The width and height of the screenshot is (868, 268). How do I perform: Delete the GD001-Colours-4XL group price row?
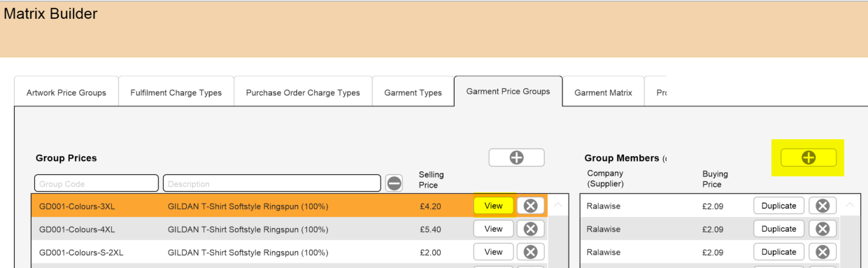(530, 229)
